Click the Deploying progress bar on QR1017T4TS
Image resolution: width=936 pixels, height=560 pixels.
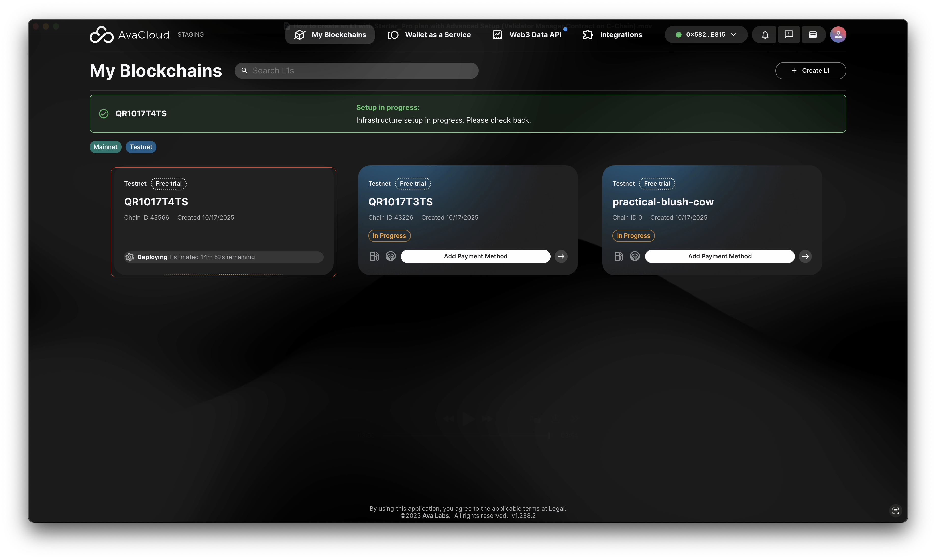click(224, 257)
